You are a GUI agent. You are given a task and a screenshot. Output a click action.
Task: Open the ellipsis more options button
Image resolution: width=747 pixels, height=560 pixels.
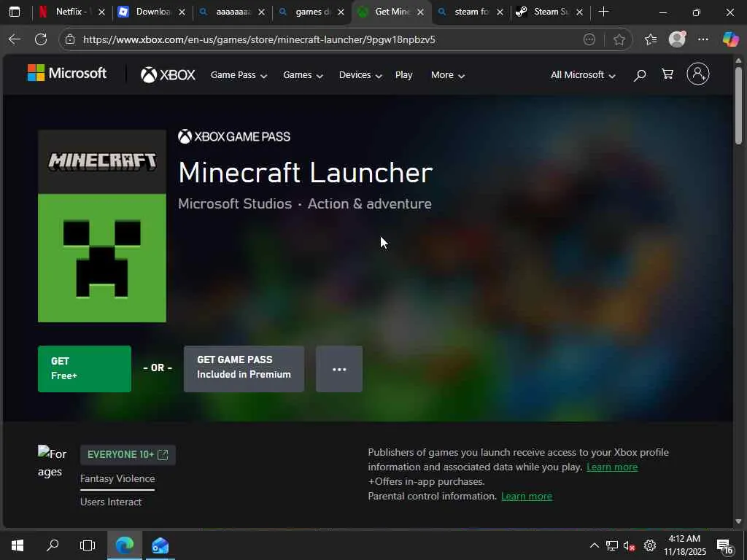pos(339,369)
